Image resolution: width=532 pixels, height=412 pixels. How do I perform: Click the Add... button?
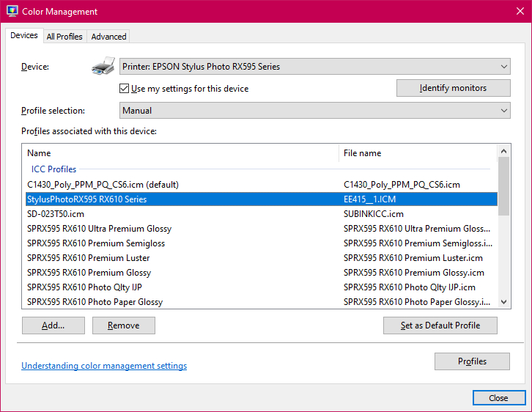click(53, 325)
